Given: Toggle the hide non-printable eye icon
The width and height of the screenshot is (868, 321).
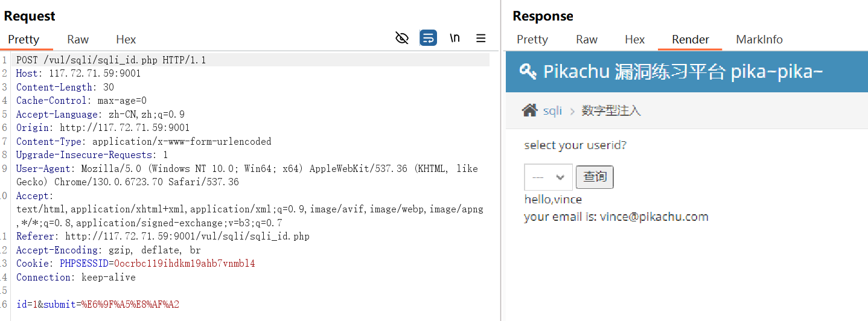Looking at the screenshot, I should click(x=402, y=39).
